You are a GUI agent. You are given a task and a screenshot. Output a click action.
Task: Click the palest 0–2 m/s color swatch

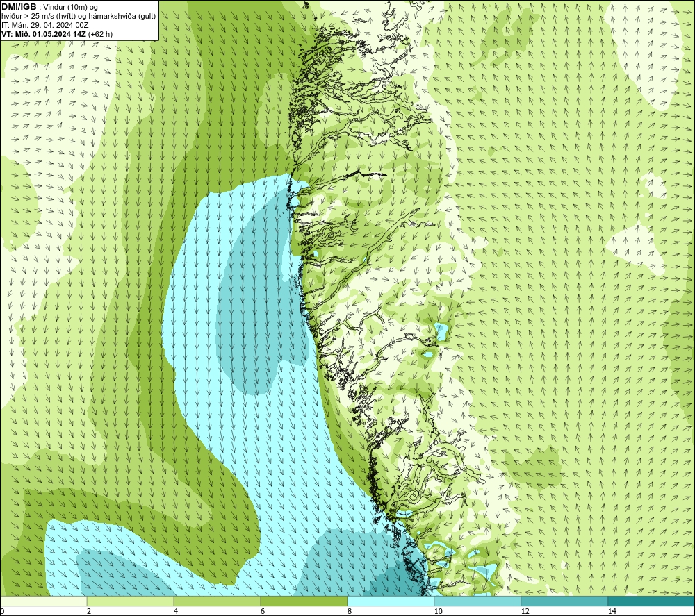(43, 601)
